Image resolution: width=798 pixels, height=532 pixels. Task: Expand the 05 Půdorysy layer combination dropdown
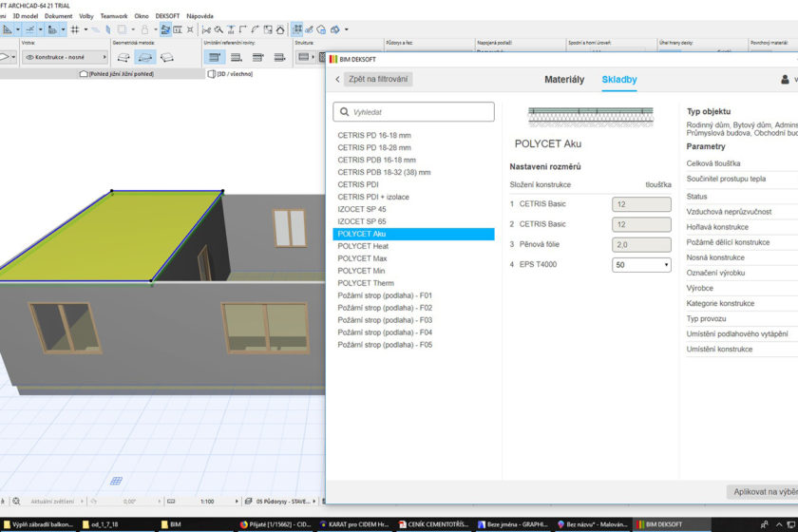(x=313, y=502)
